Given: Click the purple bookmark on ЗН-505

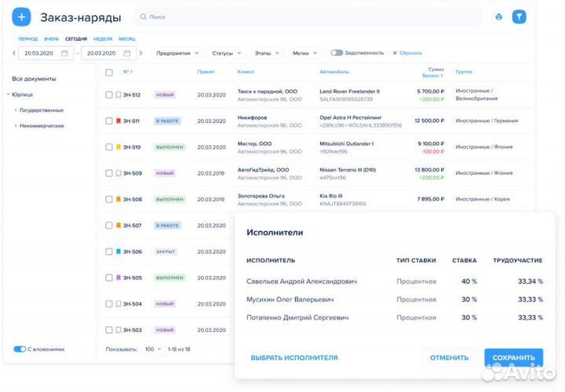Looking at the screenshot, I should (x=118, y=278).
